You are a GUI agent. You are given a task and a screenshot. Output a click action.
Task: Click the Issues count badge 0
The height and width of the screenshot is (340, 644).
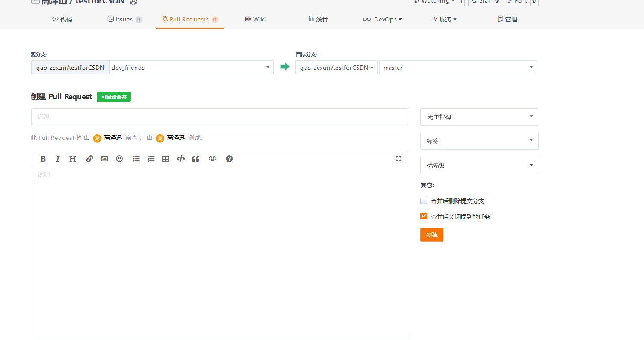139,20
